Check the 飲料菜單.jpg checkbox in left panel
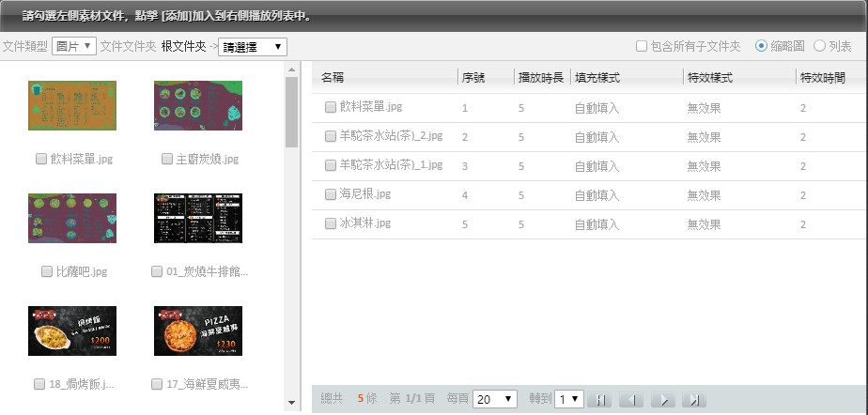 tap(41, 159)
